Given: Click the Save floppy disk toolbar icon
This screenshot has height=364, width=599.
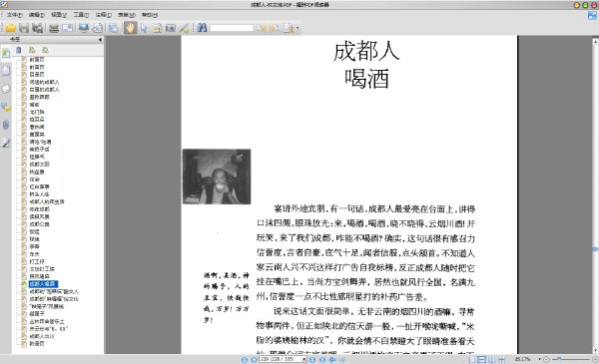Looking at the screenshot, I should click(x=24, y=28).
